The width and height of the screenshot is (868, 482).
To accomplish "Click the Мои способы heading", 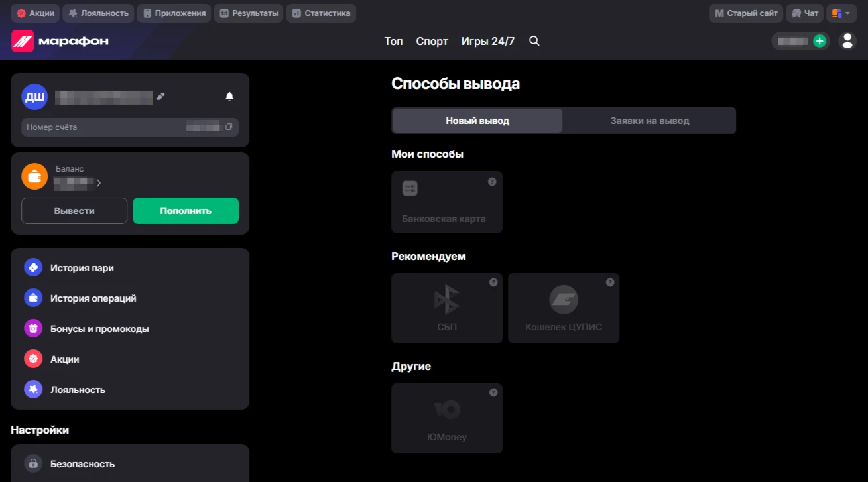I will [x=427, y=154].
